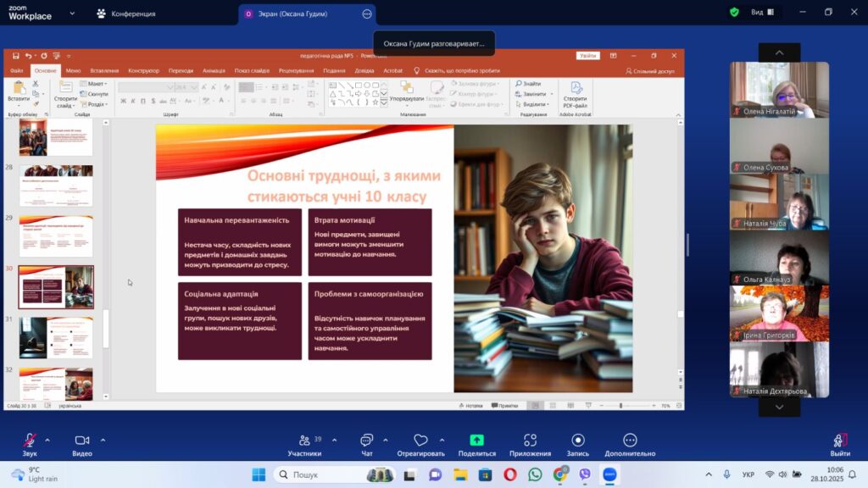868x488 pixels.
Task: Open WhatsApp from the Windows taskbar
Action: tap(535, 474)
